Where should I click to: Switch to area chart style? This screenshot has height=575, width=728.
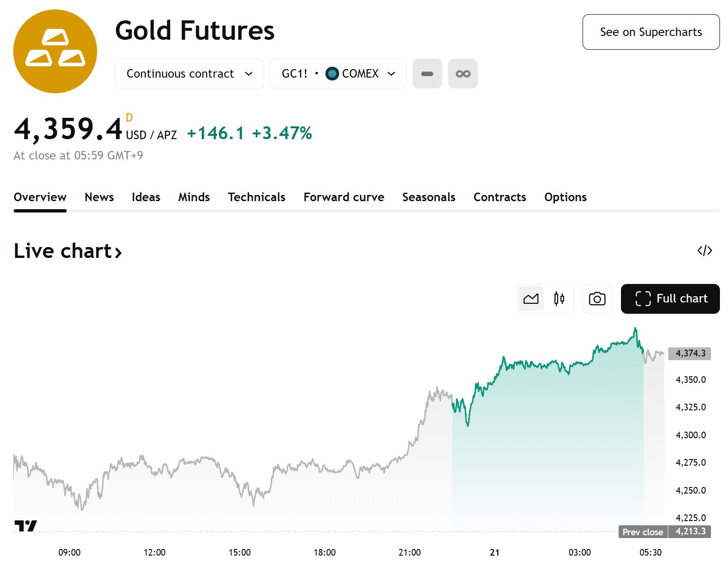point(531,299)
